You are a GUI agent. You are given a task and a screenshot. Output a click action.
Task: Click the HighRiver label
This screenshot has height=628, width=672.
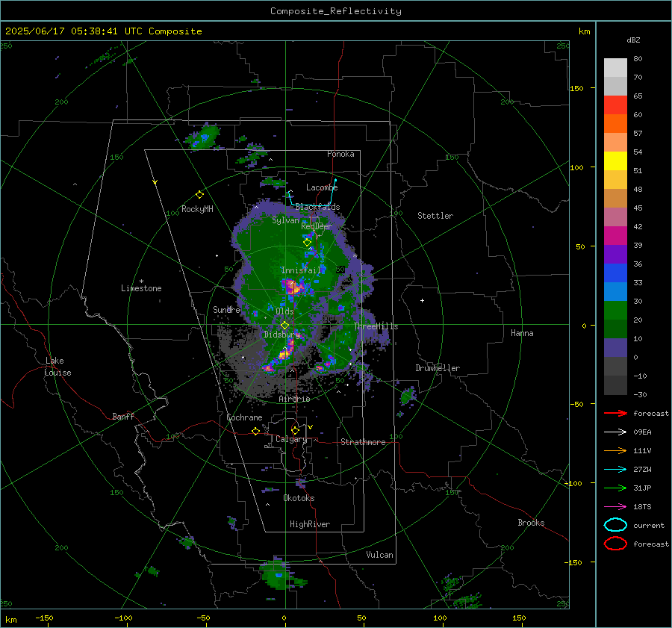[x=310, y=524]
